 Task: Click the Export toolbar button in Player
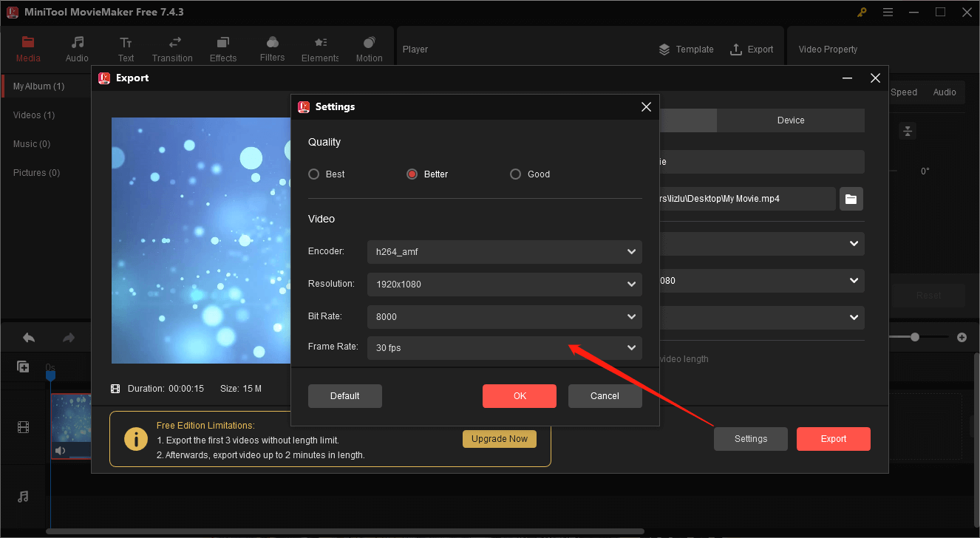752,50
